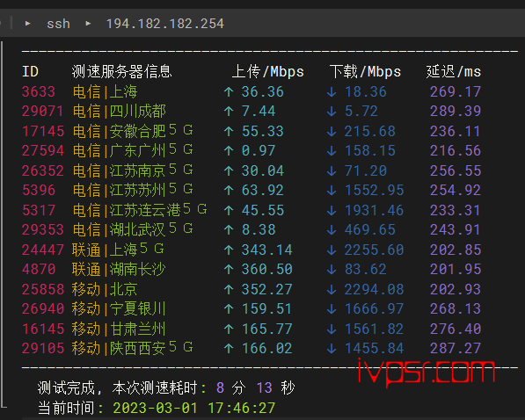Click download value 215.68
525x420 pixels.
tap(370, 131)
